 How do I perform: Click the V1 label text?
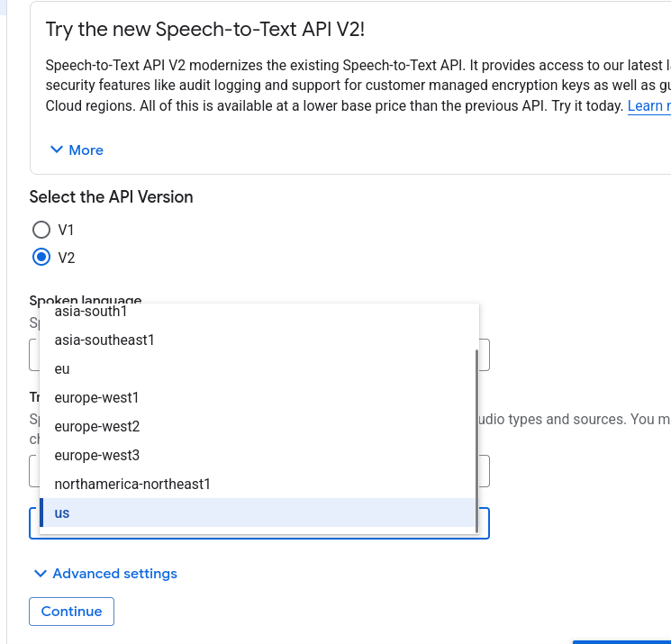[x=66, y=231]
